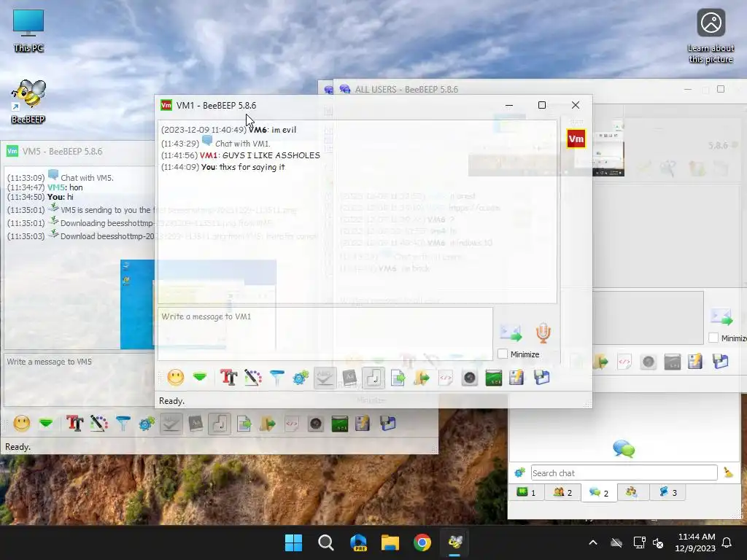Change font with TT icon in VM1 chat

(228, 378)
